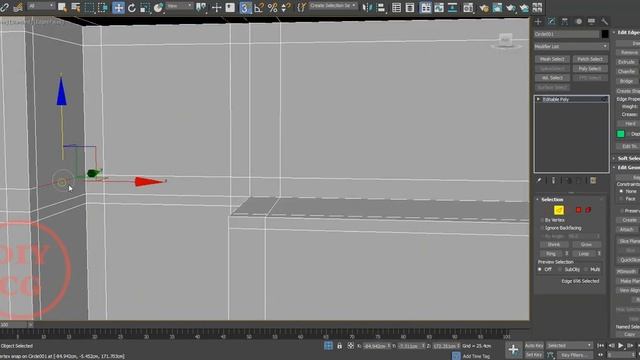Click Edit Named Selection Sets icon
The height and width of the screenshot is (360, 640).
pyautogui.click(x=301, y=7)
